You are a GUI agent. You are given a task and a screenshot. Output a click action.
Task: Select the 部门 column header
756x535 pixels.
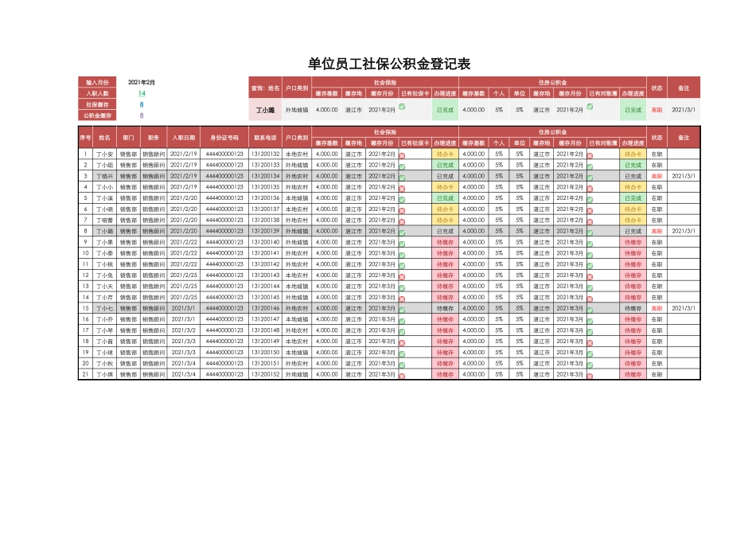point(128,138)
